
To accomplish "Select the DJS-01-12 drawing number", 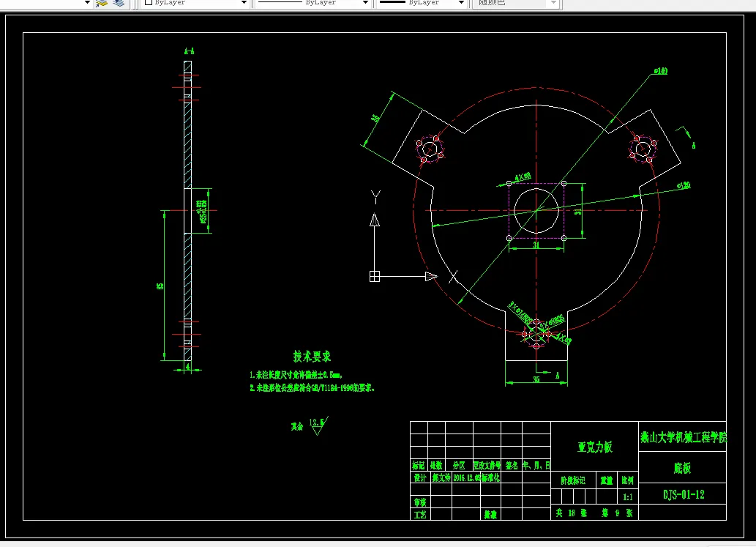I will pos(684,495).
